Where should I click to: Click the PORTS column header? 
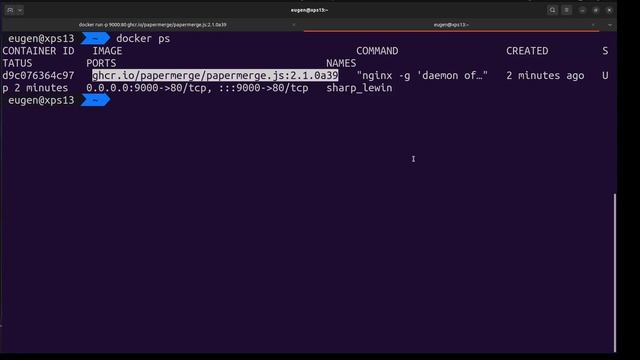(101, 63)
